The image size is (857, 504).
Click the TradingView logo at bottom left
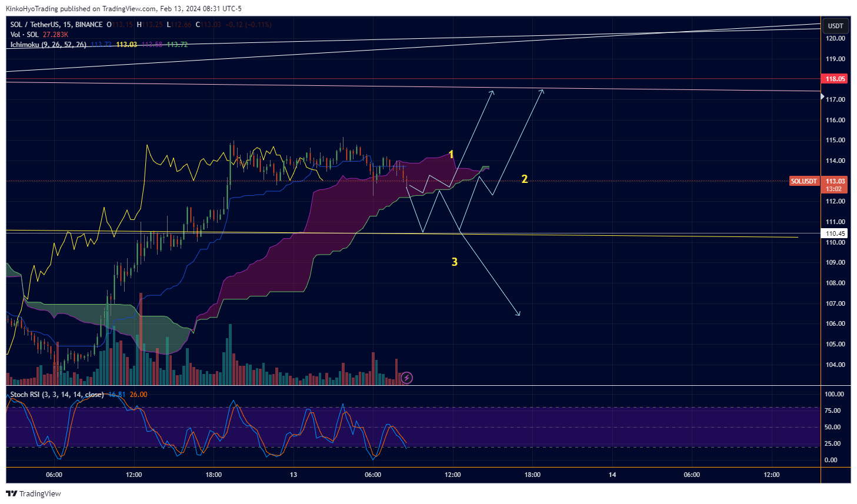[34, 493]
